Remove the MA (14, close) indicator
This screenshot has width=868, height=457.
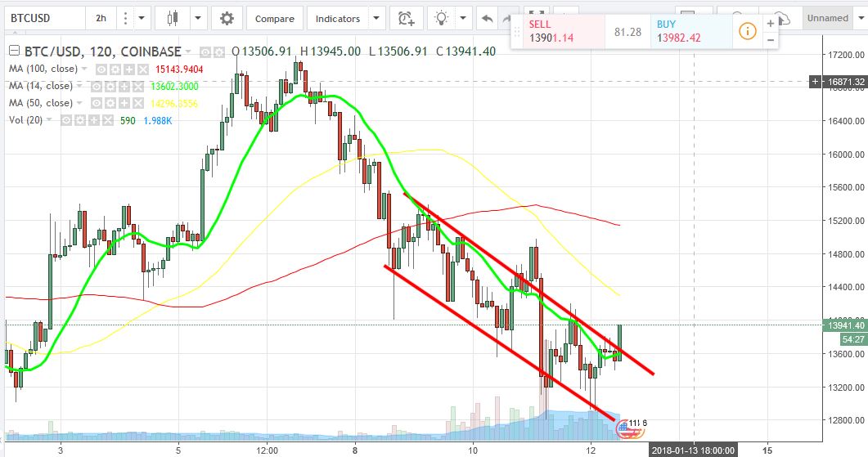point(137,87)
